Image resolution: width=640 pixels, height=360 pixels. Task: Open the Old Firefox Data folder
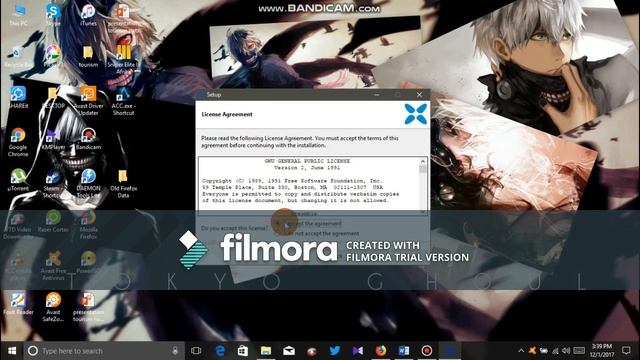pos(123,184)
